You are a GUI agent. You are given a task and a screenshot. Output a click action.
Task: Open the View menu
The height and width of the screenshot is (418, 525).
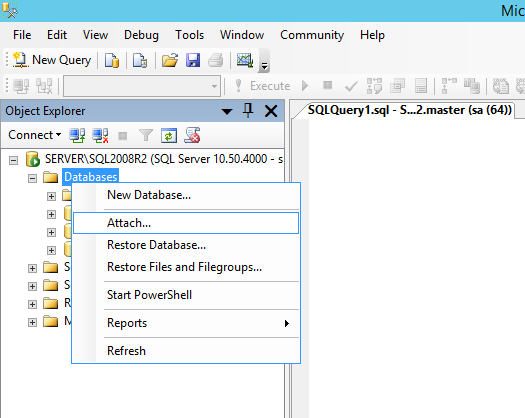click(x=95, y=35)
